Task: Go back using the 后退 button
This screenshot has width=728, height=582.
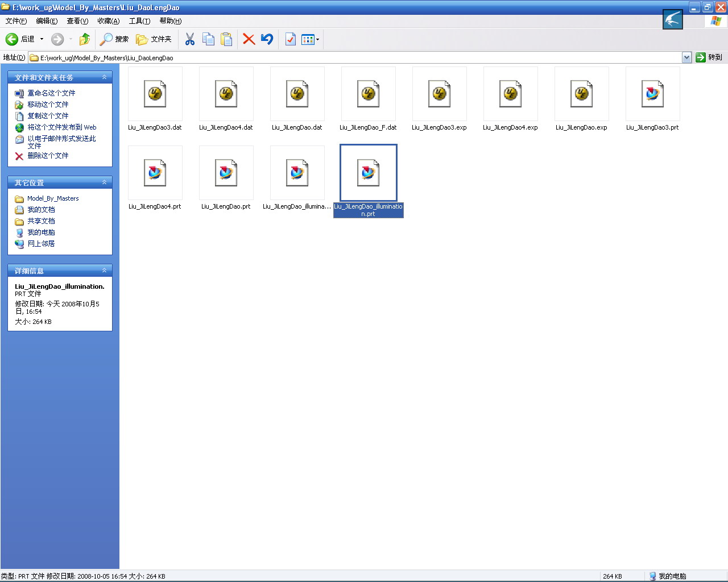Action: tap(20, 39)
